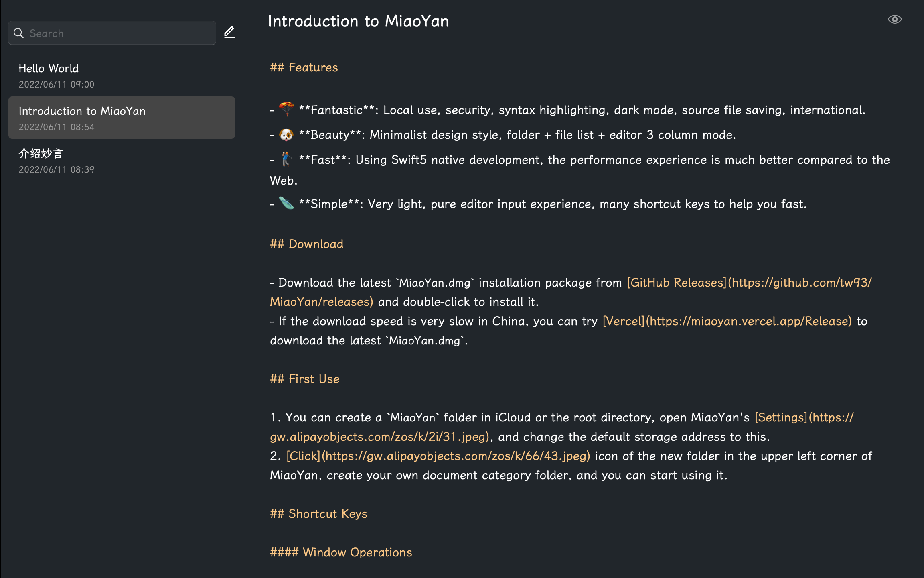Click the ## Download heading
Screen dimensions: 924x578
(x=306, y=244)
